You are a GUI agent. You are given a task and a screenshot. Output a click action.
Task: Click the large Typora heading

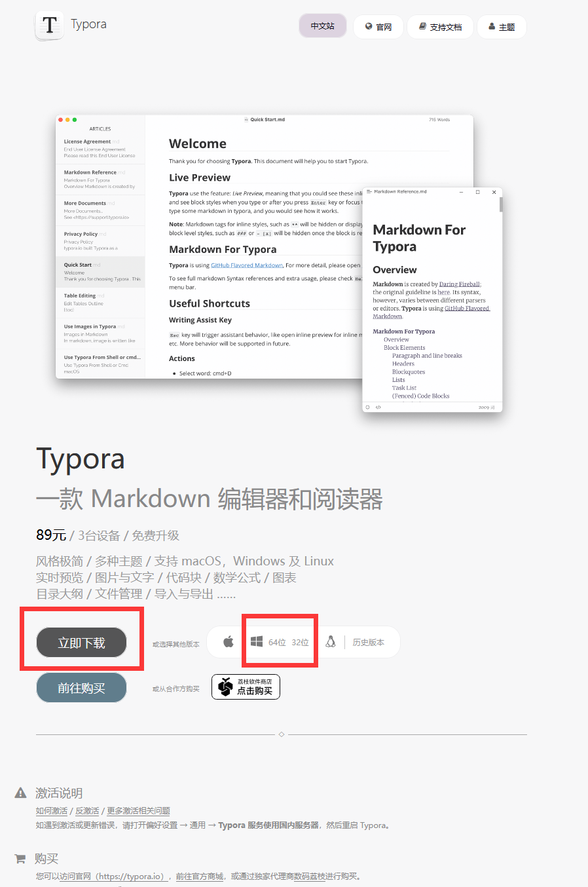[81, 459]
